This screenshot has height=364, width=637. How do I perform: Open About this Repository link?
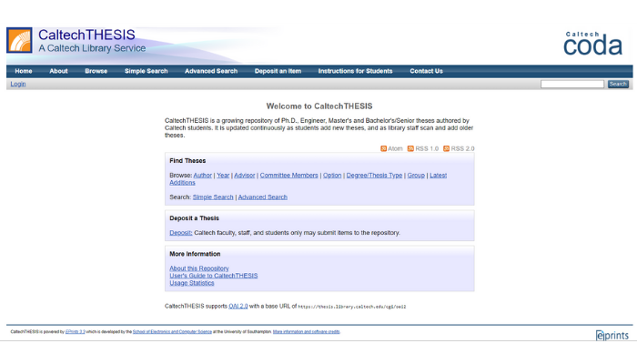(199, 268)
